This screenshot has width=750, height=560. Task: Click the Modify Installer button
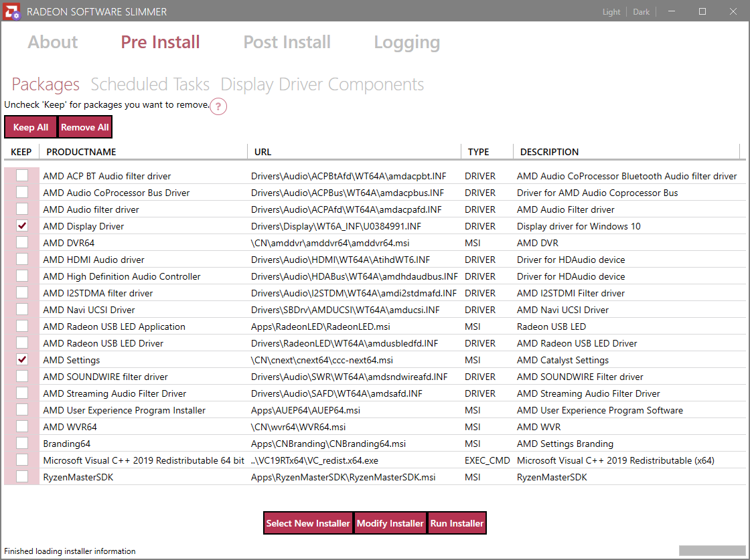click(x=390, y=523)
